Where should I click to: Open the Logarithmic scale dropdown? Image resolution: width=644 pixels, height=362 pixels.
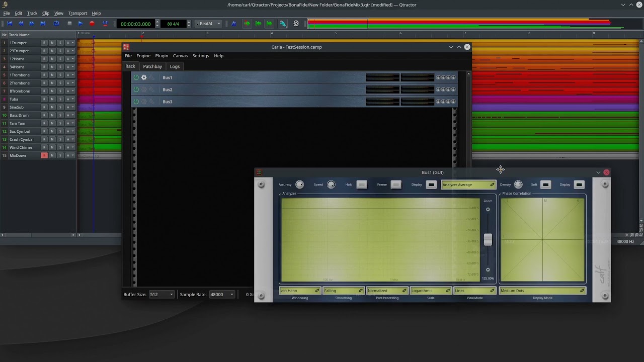431,291
